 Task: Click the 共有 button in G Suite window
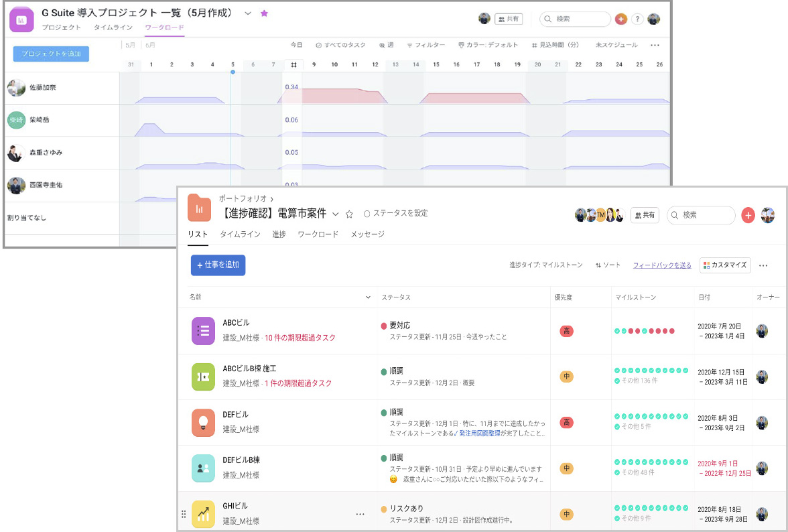click(x=509, y=19)
